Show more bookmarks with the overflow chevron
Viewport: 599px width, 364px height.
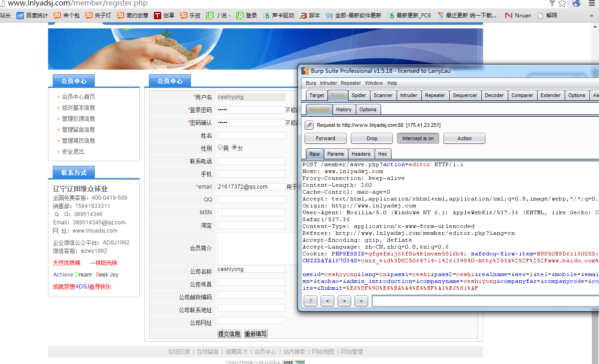click(x=591, y=16)
